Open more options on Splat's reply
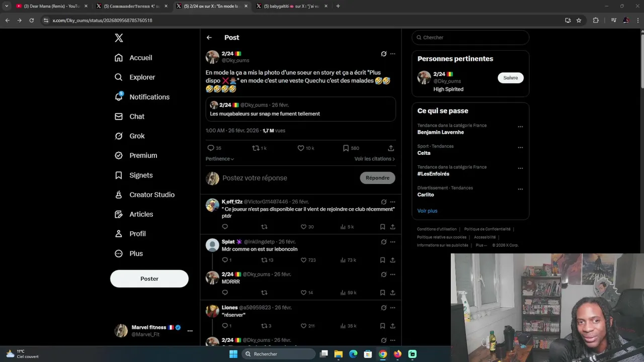 (392, 242)
